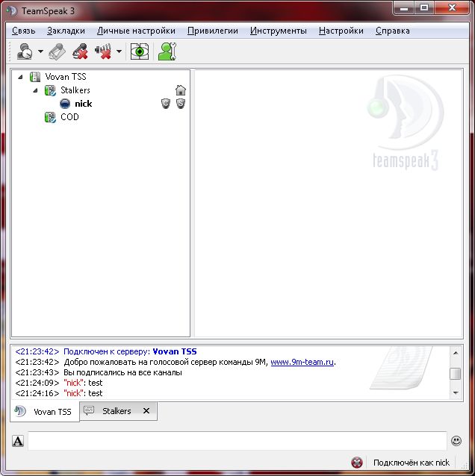Open the Закладки menu
Screen dimensions: 475x476
click(66, 31)
